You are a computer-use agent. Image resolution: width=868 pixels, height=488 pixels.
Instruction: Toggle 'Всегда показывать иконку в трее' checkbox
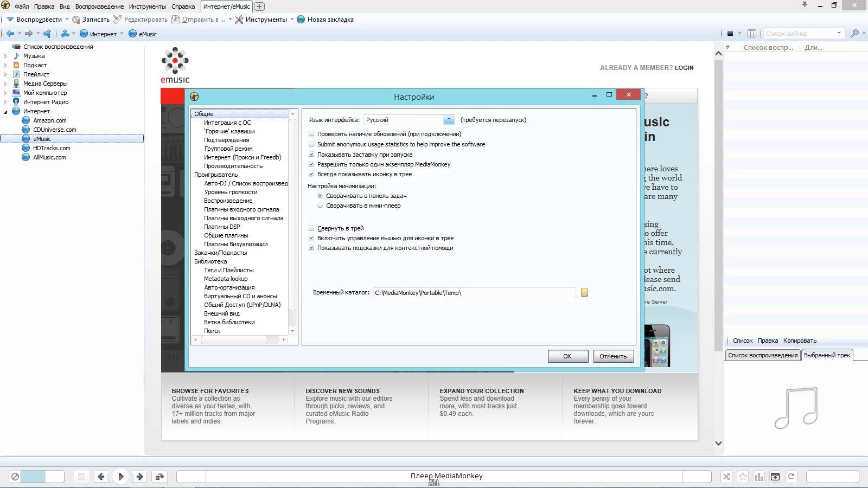click(x=311, y=174)
